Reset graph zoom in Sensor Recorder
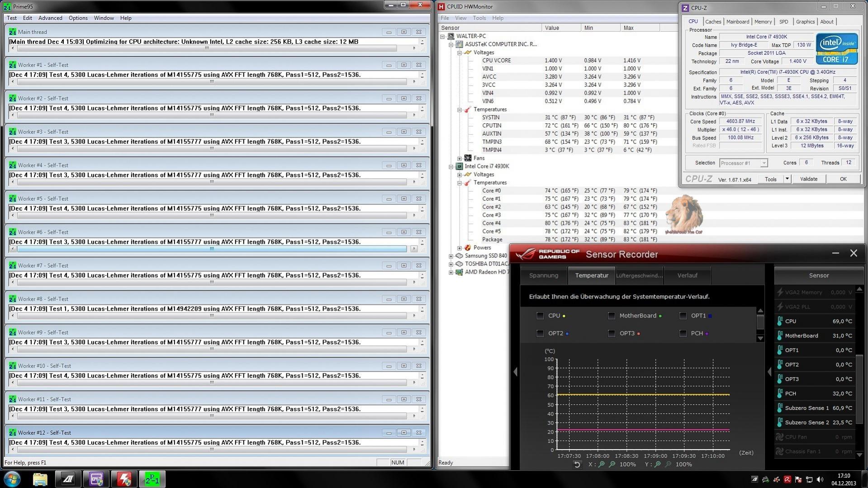This screenshot has height=488, width=868. coord(577,464)
